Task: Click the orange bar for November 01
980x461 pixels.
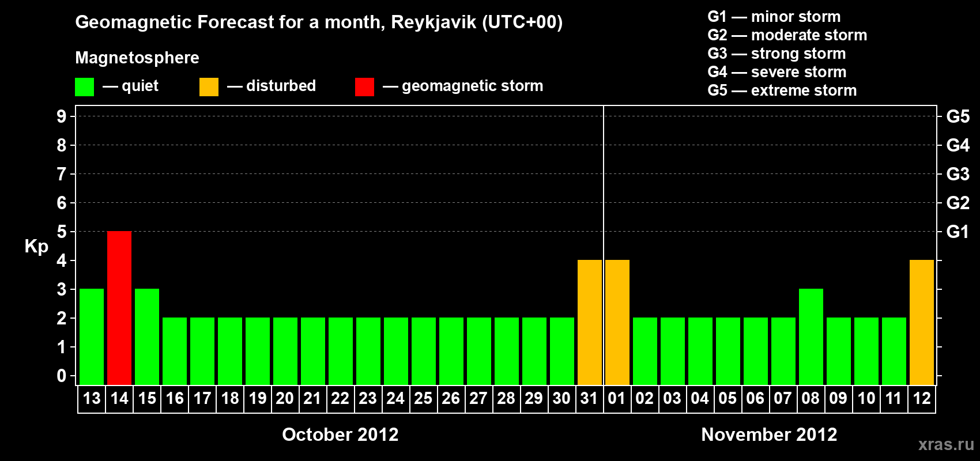Action: pyautogui.click(x=617, y=323)
